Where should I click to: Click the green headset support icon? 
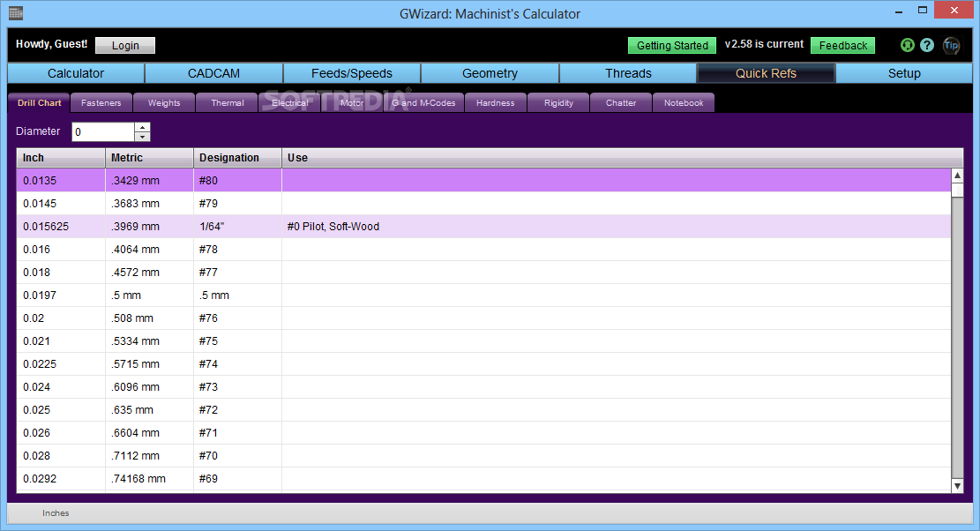tap(907, 45)
